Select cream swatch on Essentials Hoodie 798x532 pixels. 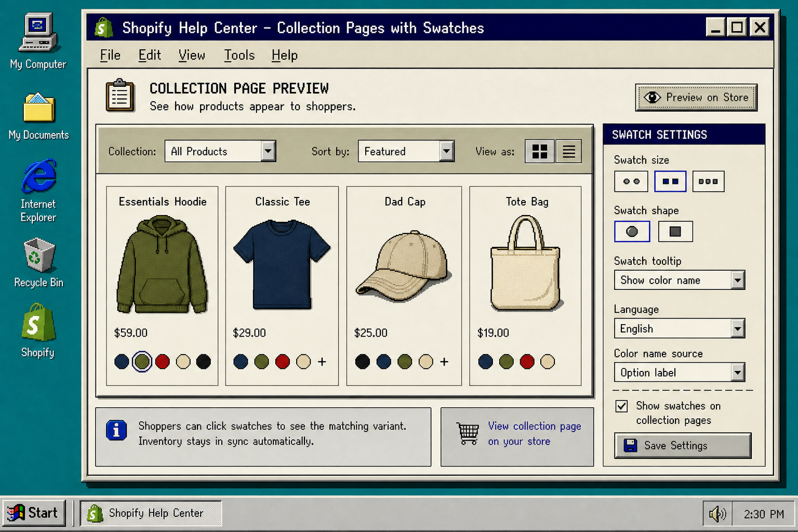click(x=183, y=362)
